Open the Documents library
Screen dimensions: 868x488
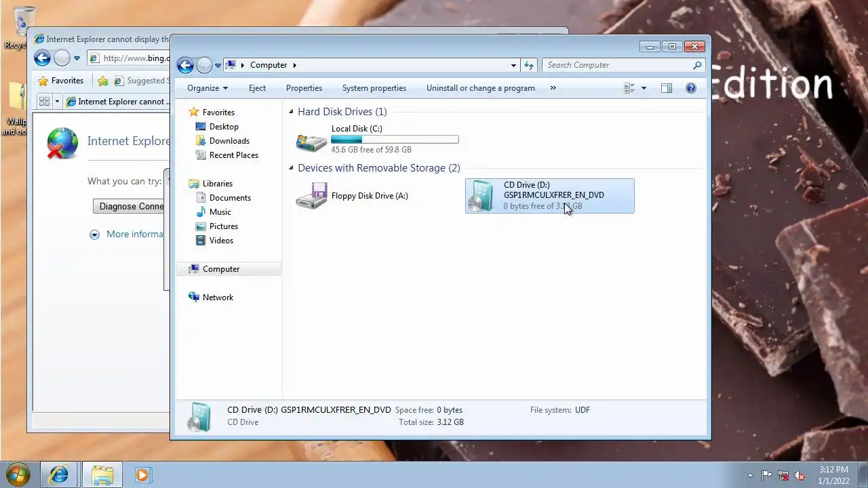tap(230, 198)
